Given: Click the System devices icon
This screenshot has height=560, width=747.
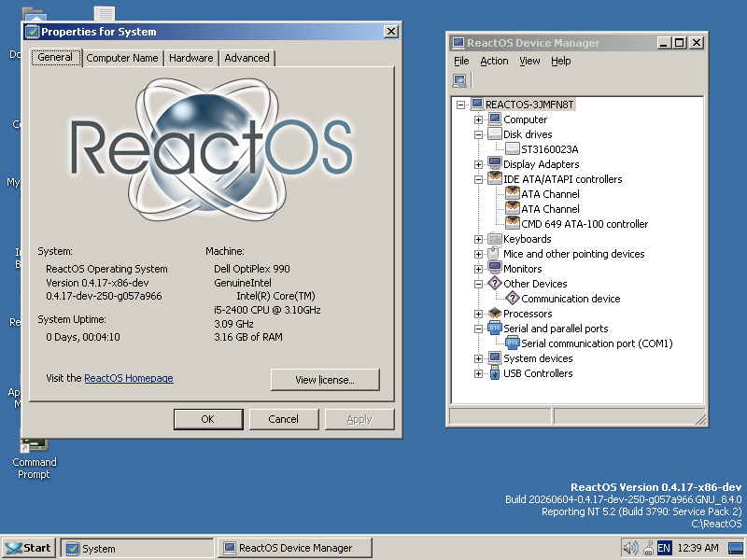Looking at the screenshot, I should point(495,358).
